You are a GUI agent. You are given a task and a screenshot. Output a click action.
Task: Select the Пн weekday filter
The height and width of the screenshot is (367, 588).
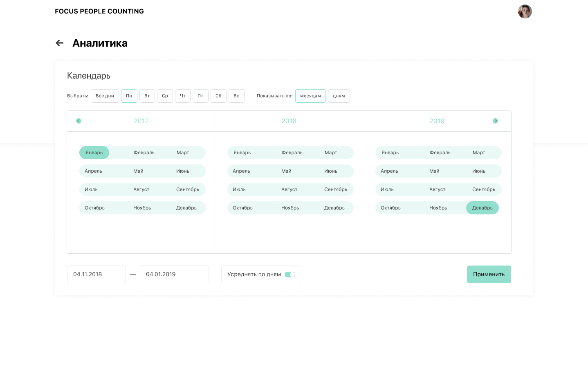tap(129, 96)
